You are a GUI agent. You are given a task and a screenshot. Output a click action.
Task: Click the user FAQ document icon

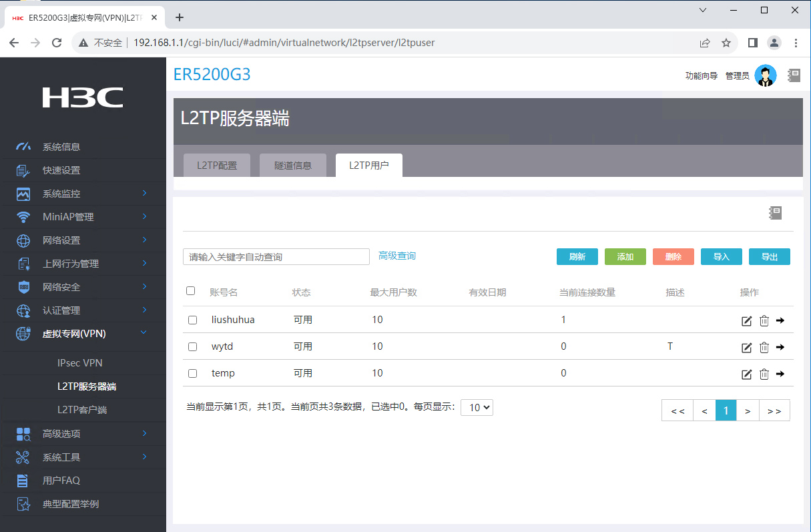point(23,481)
